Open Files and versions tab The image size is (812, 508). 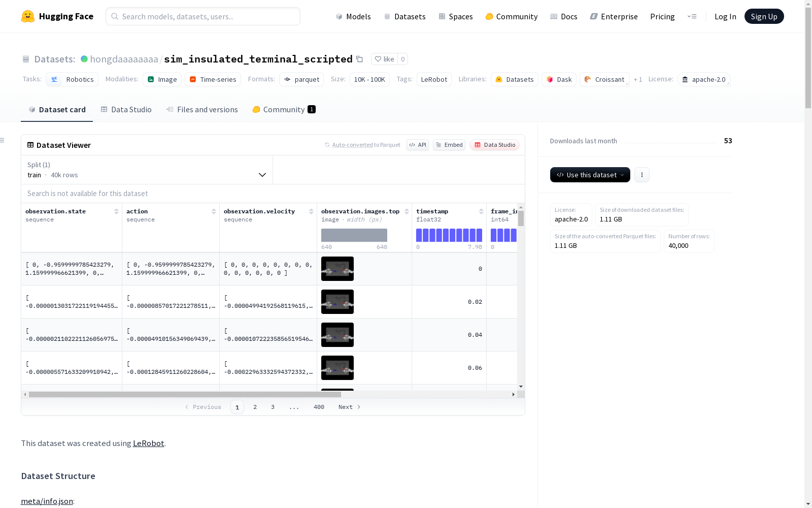click(202, 110)
